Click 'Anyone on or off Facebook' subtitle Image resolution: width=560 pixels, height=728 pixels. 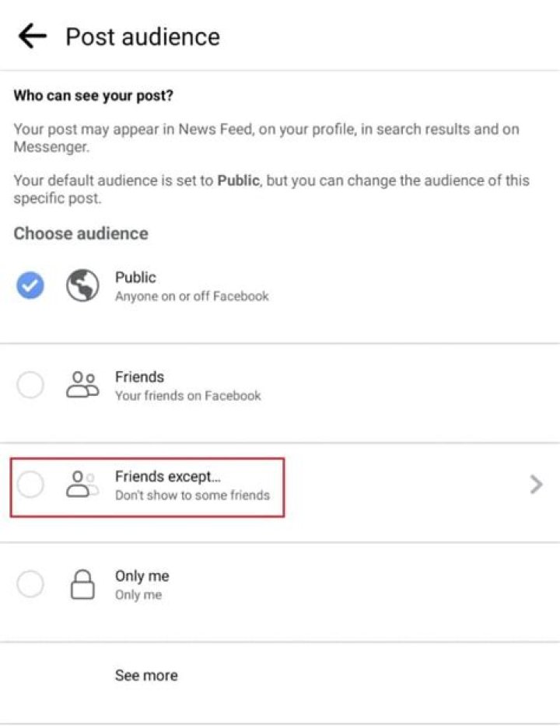pyautogui.click(x=192, y=296)
